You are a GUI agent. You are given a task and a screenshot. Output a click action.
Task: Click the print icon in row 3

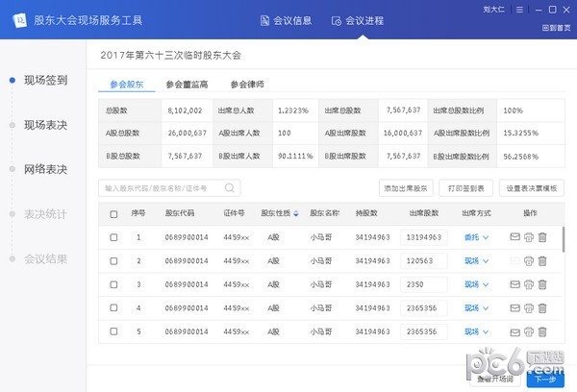tap(529, 284)
